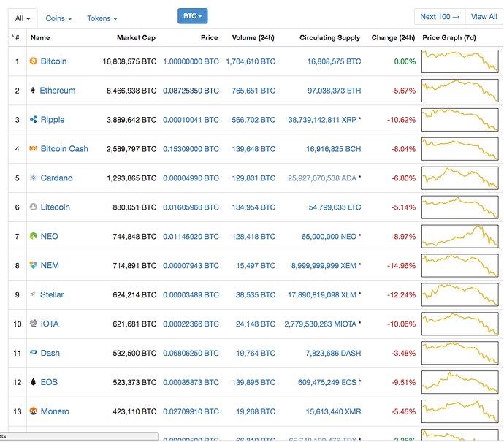Viewport: 504px width, 442px height.
Task: Open the Coins filter dropdown
Action: (x=58, y=18)
